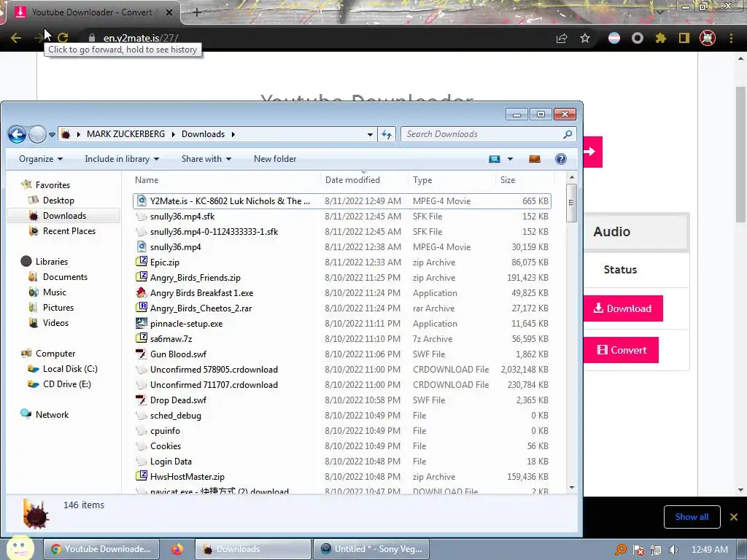Open Share with menu
This screenshot has width=747, height=560.
tap(206, 159)
